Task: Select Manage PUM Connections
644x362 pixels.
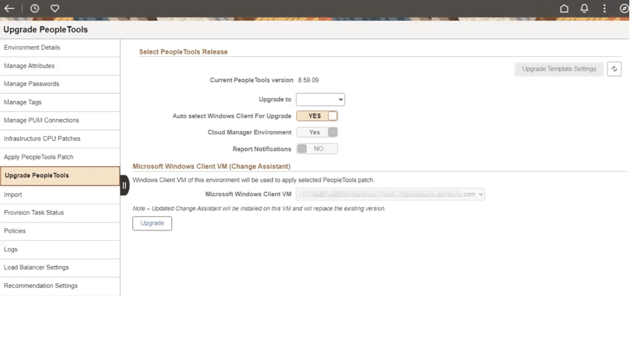Action: click(60, 120)
